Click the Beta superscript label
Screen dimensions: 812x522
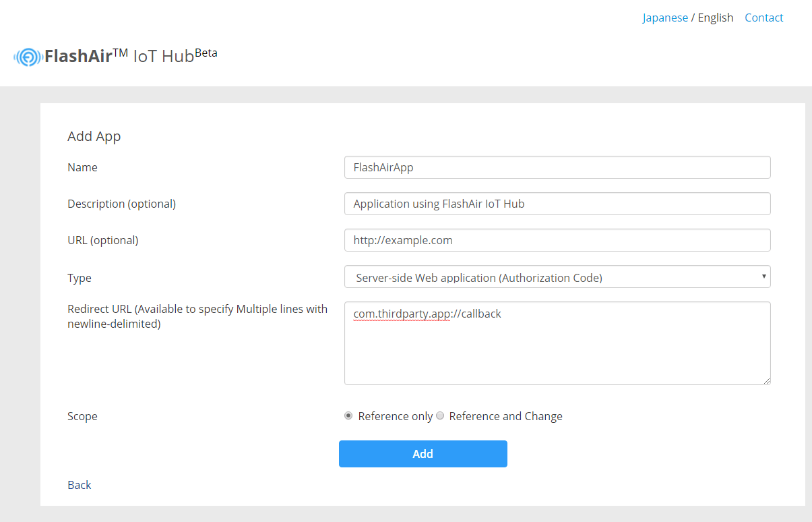point(206,51)
